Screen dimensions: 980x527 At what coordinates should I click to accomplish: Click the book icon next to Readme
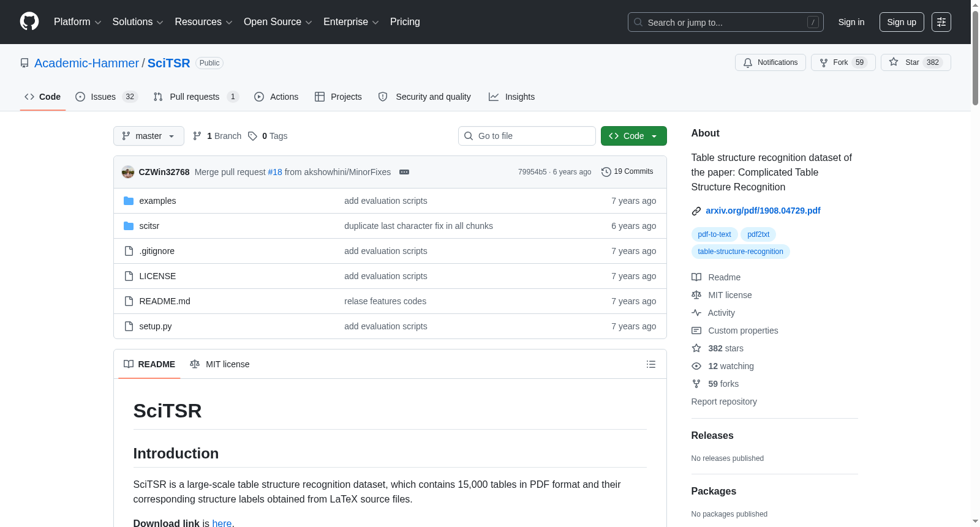click(x=696, y=277)
